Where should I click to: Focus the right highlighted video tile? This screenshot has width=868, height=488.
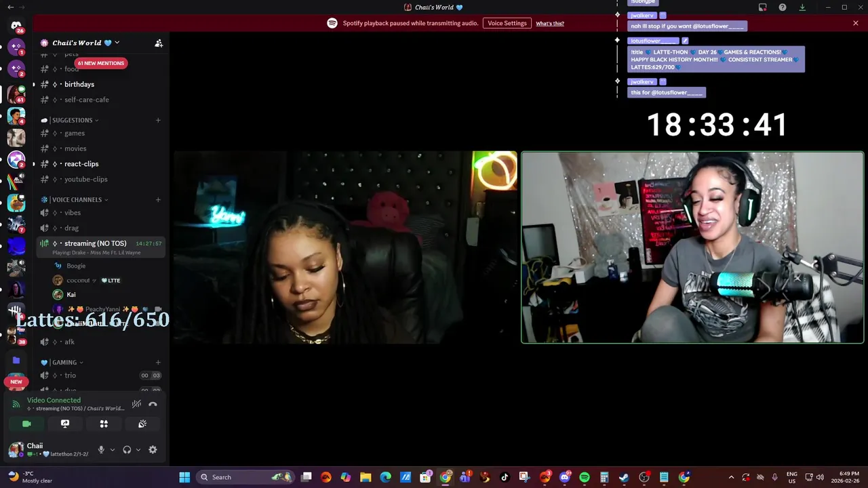(692, 247)
